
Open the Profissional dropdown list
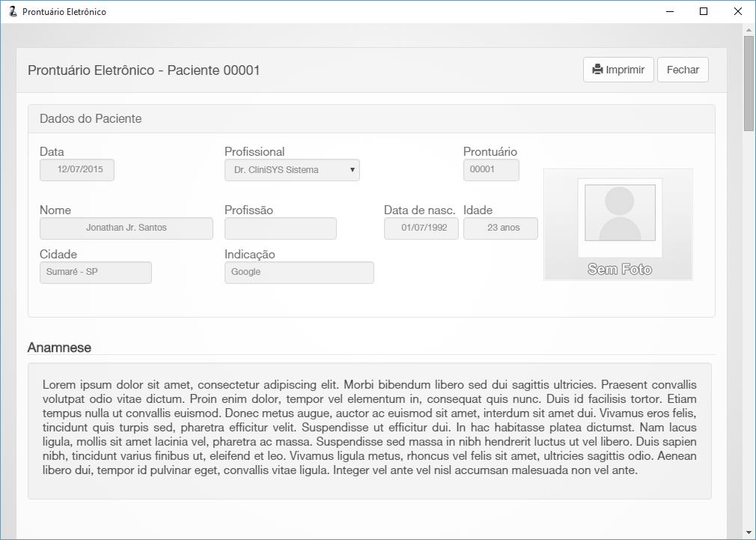point(292,170)
